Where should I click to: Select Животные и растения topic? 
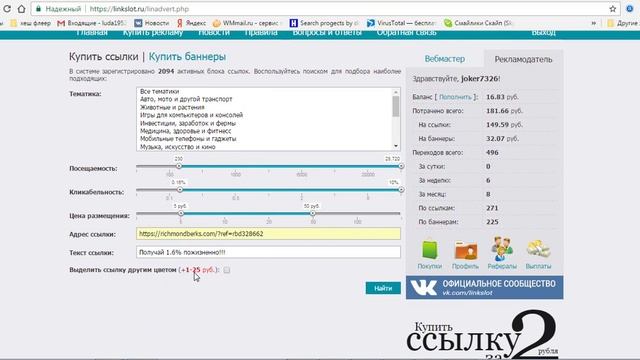point(172,107)
